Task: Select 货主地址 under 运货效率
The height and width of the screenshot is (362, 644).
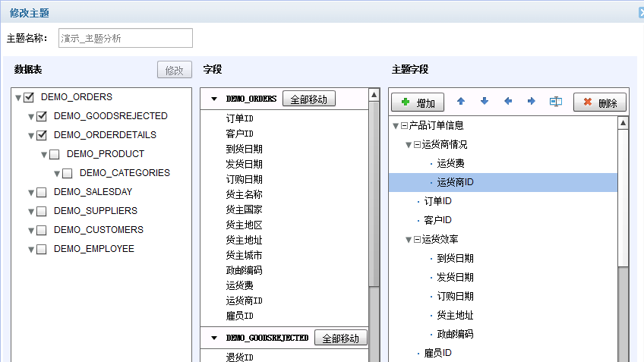Action: (455, 315)
